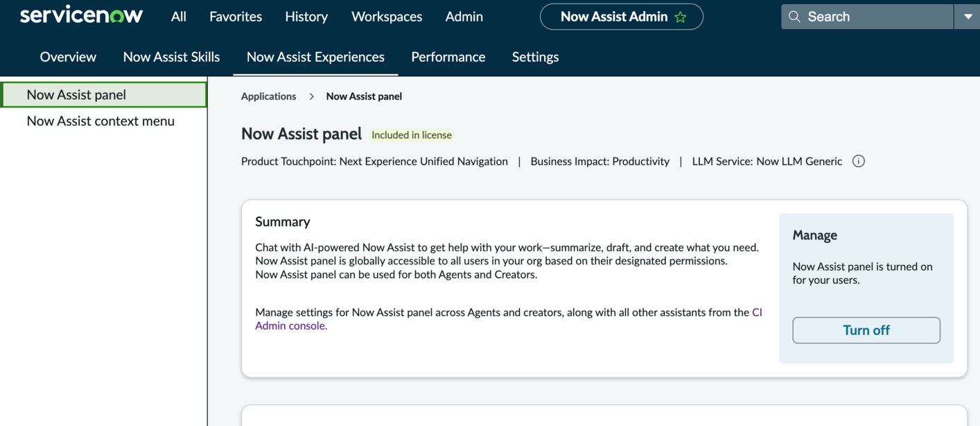
Task: Open the Settings tab
Action: (x=535, y=57)
